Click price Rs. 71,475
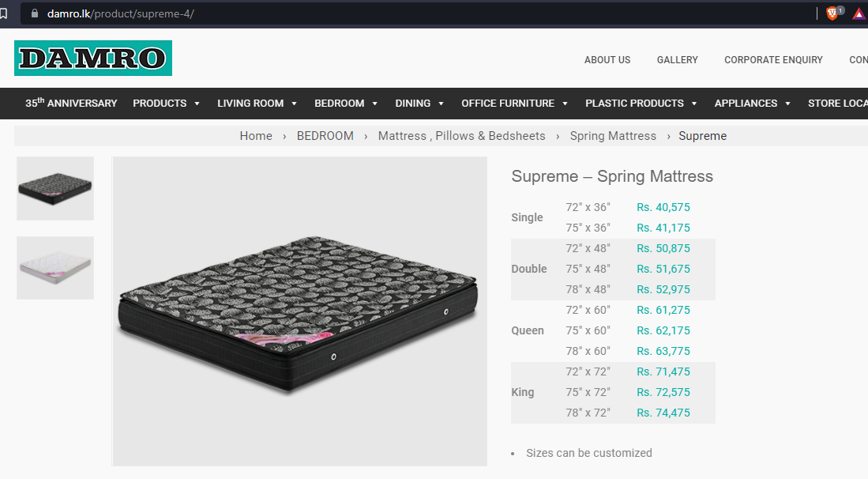The width and height of the screenshot is (868, 479). coord(663,371)
